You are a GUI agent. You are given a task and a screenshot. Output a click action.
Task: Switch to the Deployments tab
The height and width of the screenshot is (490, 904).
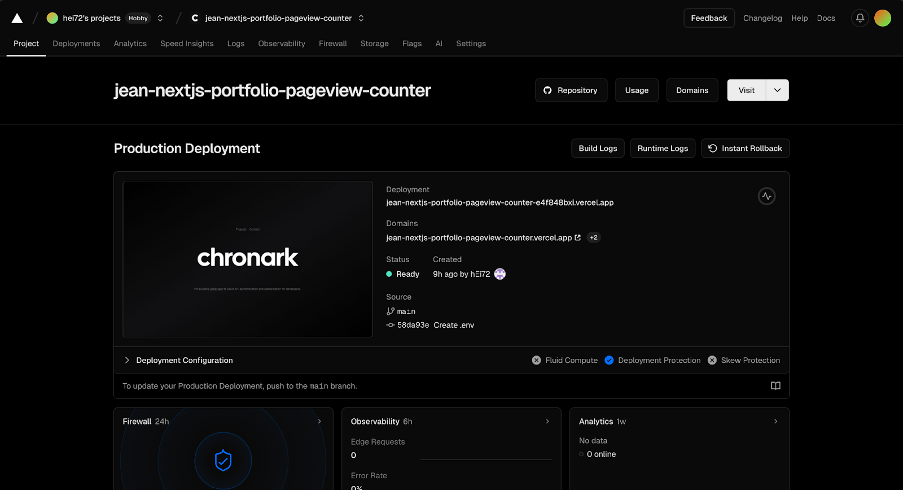click(x=76, y=44)
